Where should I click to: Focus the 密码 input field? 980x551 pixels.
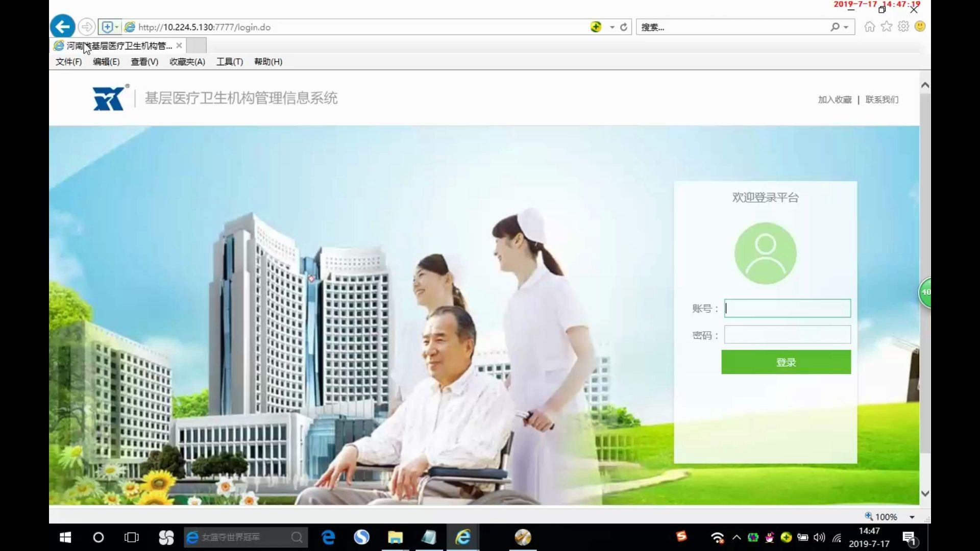(x=787, y=335)
